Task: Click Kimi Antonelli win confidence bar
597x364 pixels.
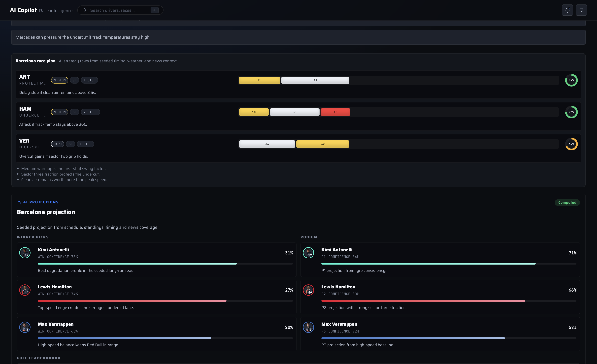Action: [x=165, y=264]
